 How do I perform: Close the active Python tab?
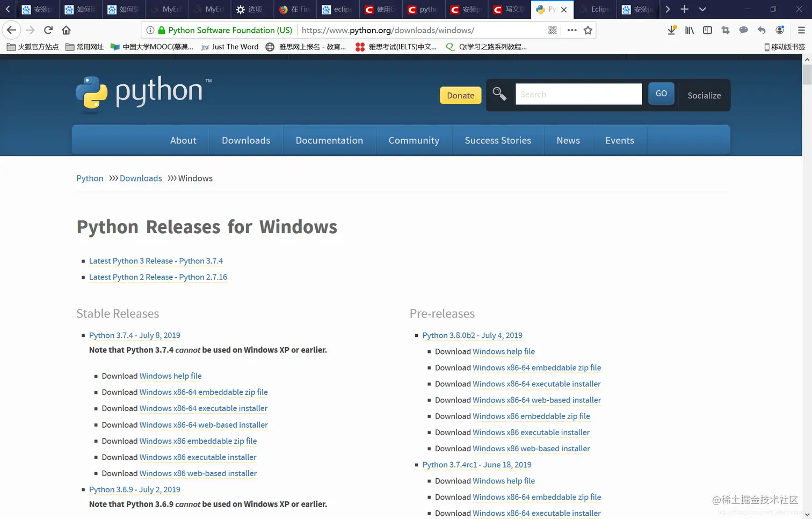click(x=564, y=10)
